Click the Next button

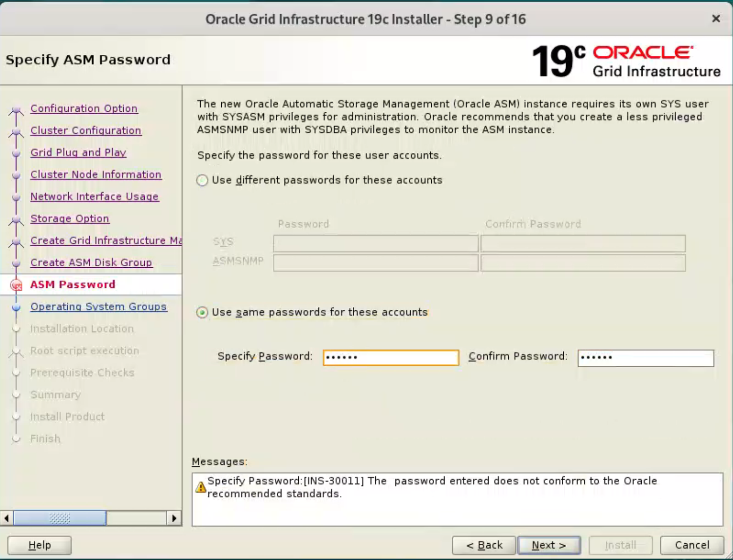549,545
